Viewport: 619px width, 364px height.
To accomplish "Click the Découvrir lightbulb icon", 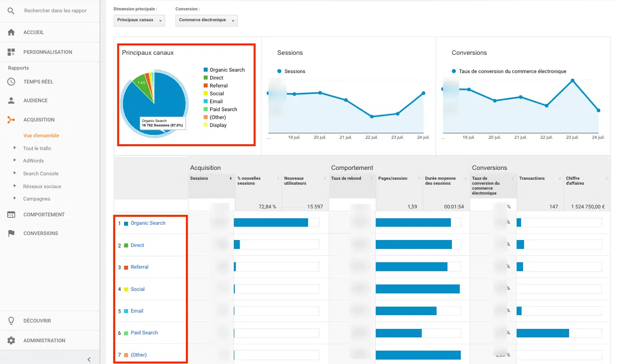I will (11, 321).
